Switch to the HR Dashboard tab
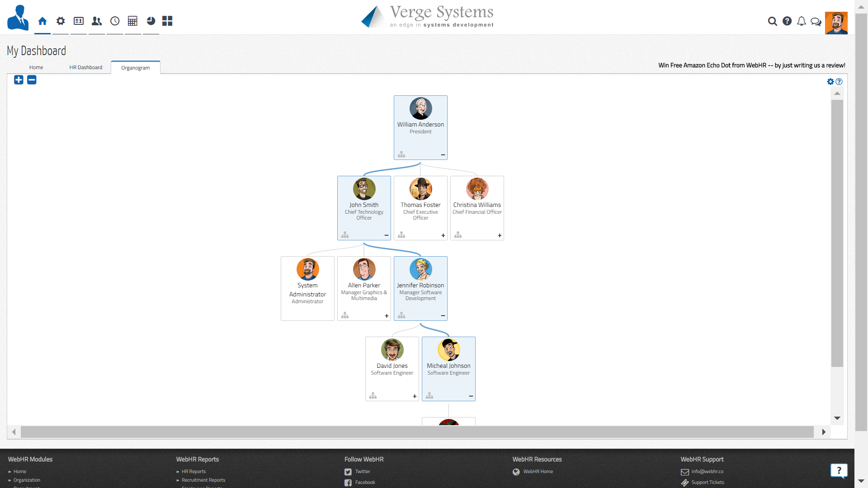This screenshot has height=488, width=868. click(86, 67)
